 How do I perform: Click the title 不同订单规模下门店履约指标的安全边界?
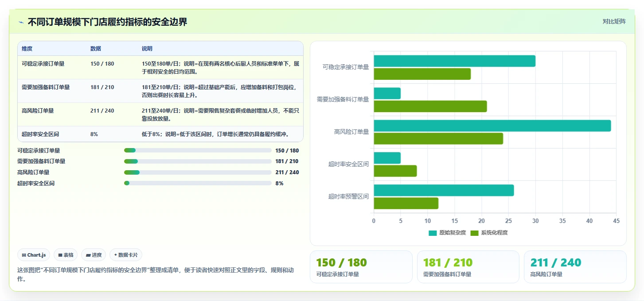tap(108, 22)
